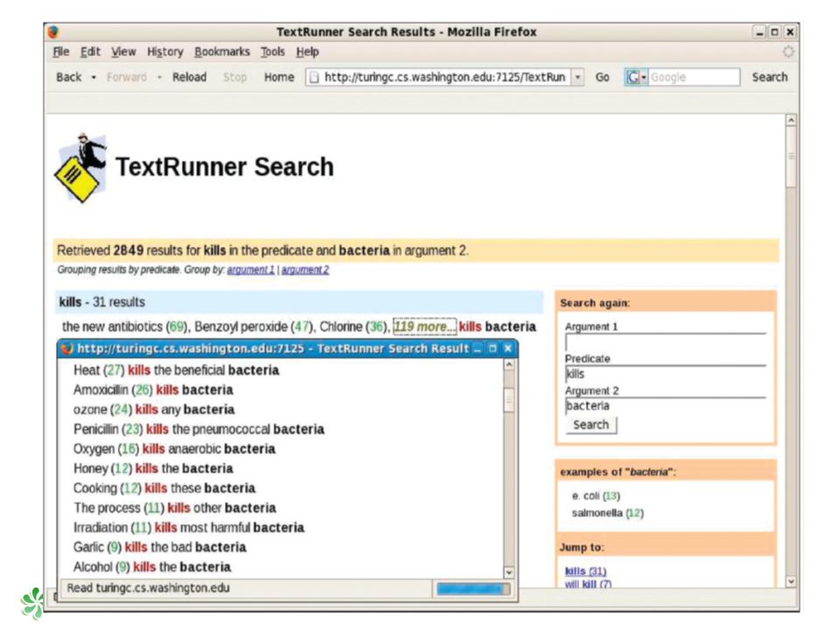Click 'Heat (27) kills the beneficial bacteria' row
Viewport: 840px width, 630px height.
point(176,370)
